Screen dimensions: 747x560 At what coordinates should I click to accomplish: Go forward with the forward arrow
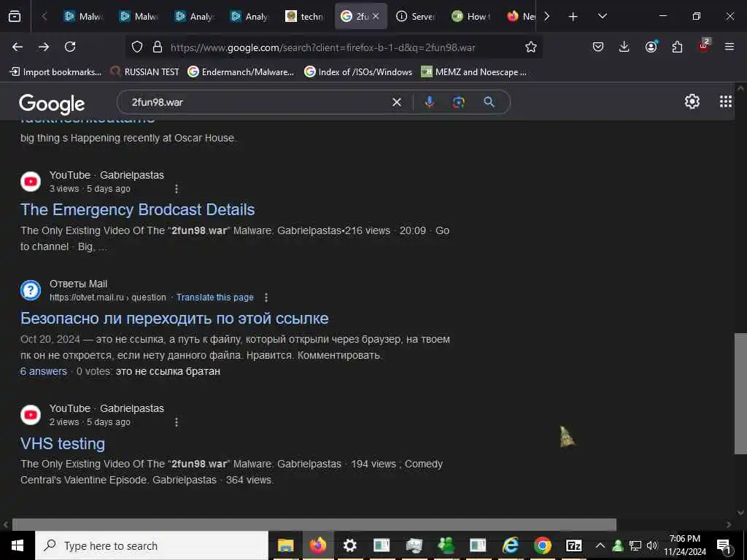(44, 47)
